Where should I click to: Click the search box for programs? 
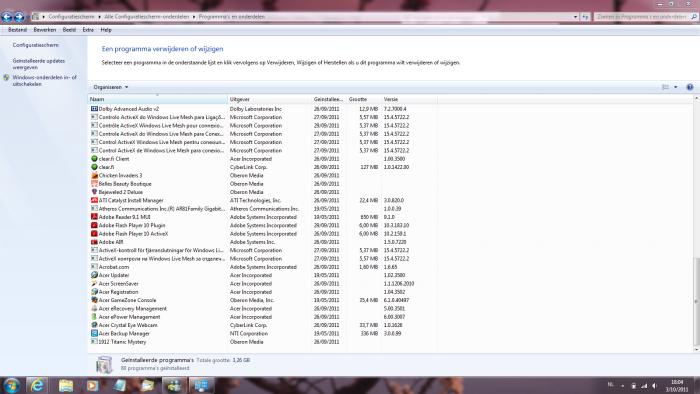point(641,17)
